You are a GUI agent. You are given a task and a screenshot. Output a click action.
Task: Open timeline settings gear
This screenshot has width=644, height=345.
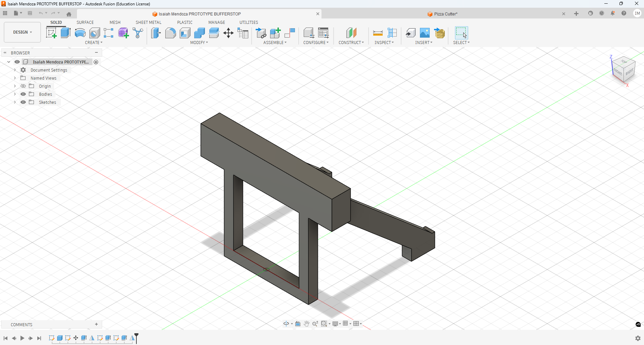638,338
